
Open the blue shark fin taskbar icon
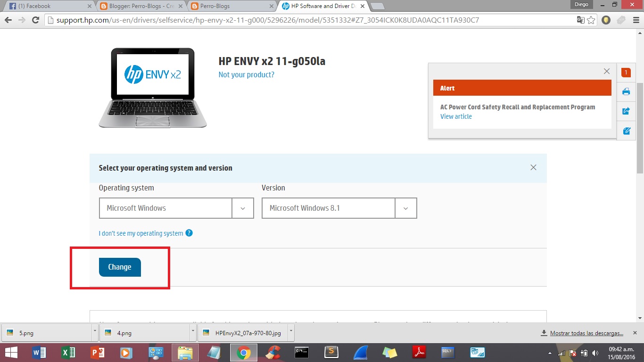point(360,353)
